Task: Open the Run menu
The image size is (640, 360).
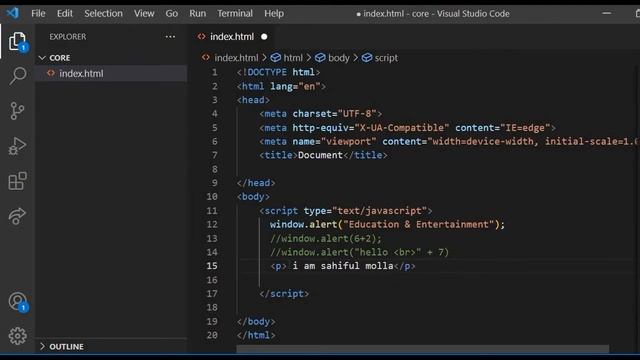Action: tap(198, 13)
